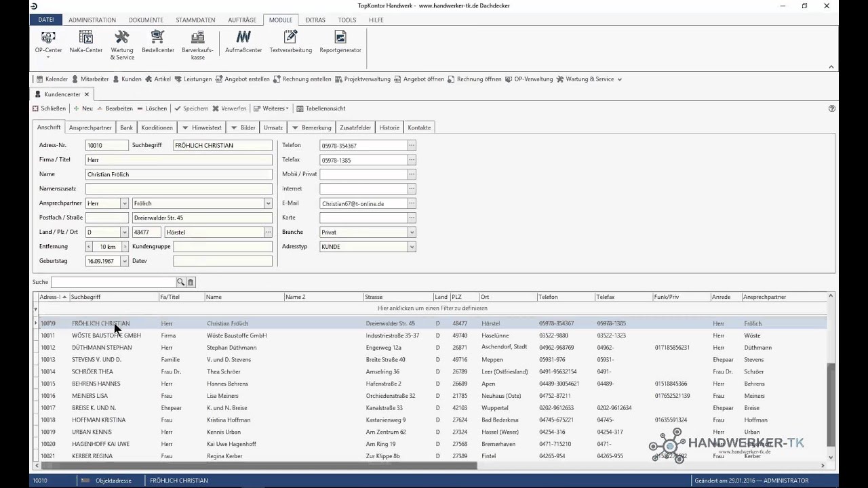The image size is (868, 488).
Task: Switch to the Konditionen tab
Action: 157,127
